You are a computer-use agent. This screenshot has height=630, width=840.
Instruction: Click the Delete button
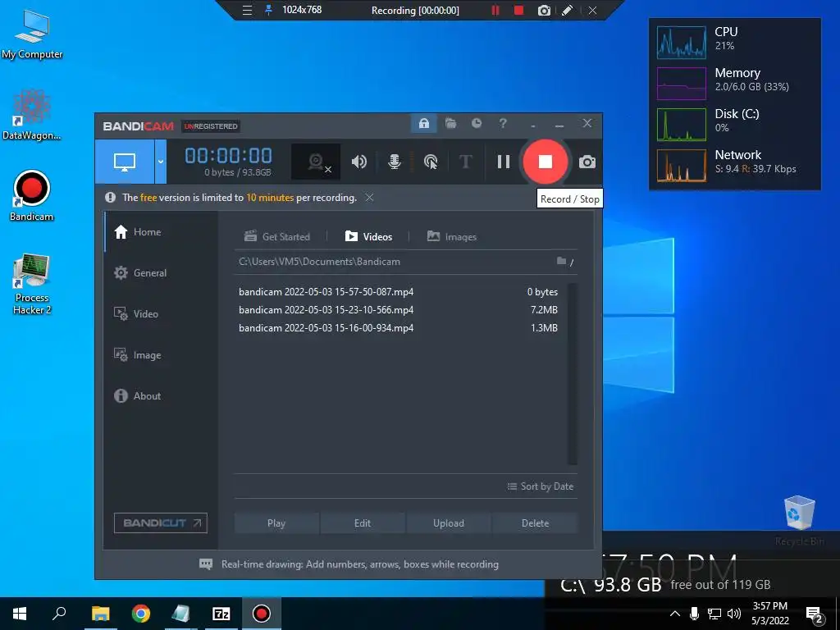click(535, 523)
